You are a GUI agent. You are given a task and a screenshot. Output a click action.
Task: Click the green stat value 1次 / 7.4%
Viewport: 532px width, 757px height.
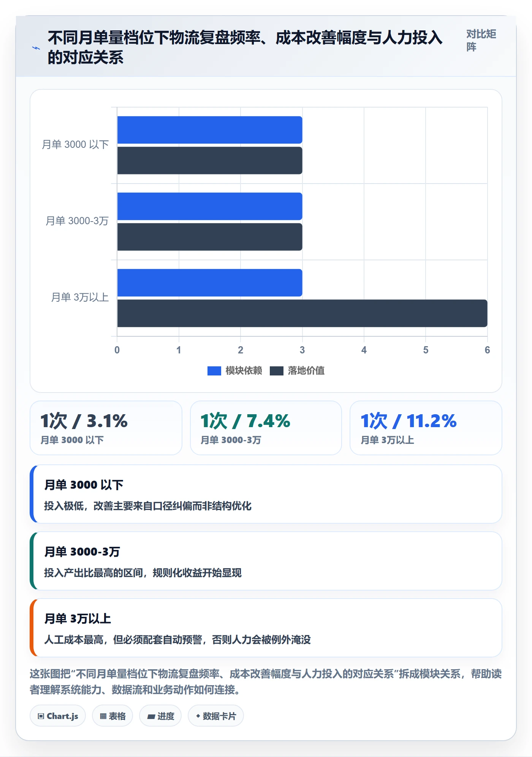click(x=245, y=421)
